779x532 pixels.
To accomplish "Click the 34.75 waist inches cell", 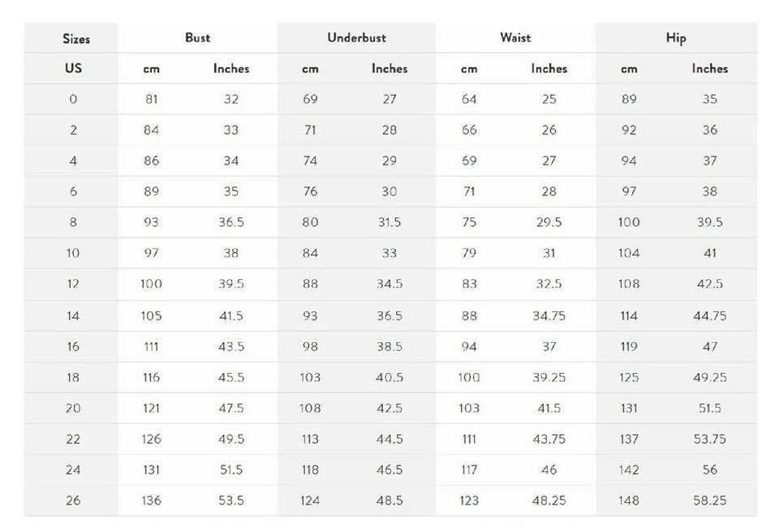I will pyautogui.click(x=549, y=315).
